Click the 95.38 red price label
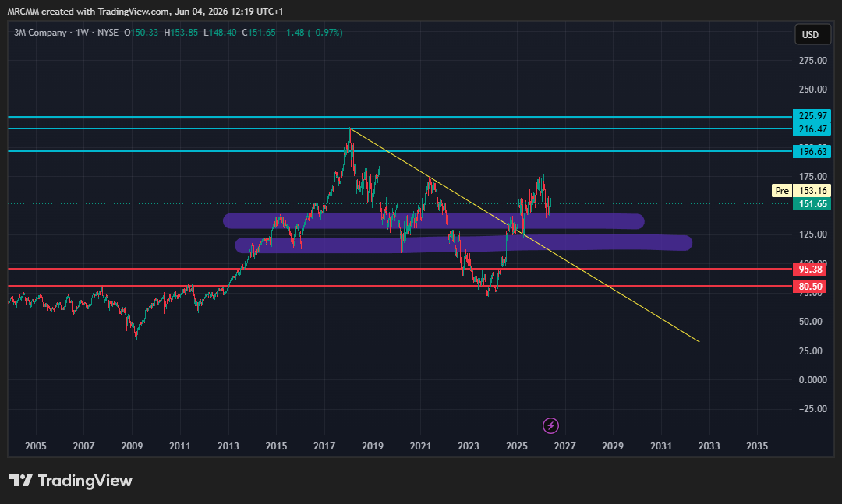842x504 pixels. [x=810, y=270]
